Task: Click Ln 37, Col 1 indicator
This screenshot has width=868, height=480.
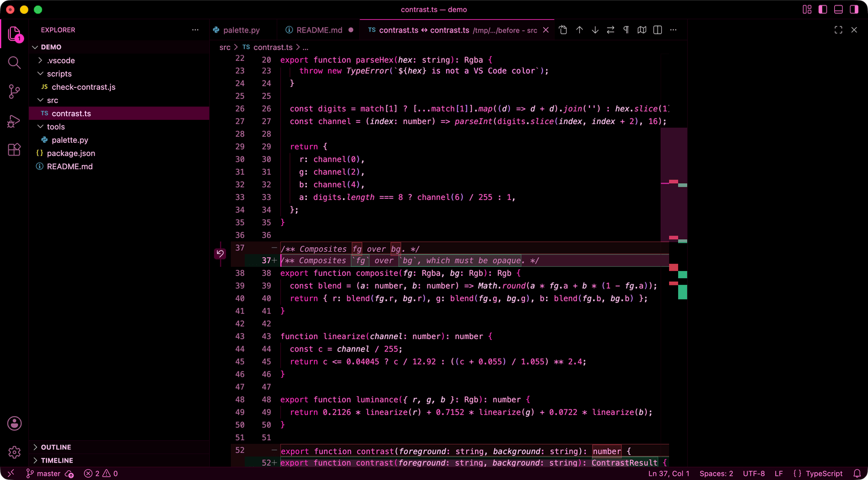Action: click(668, 473)
